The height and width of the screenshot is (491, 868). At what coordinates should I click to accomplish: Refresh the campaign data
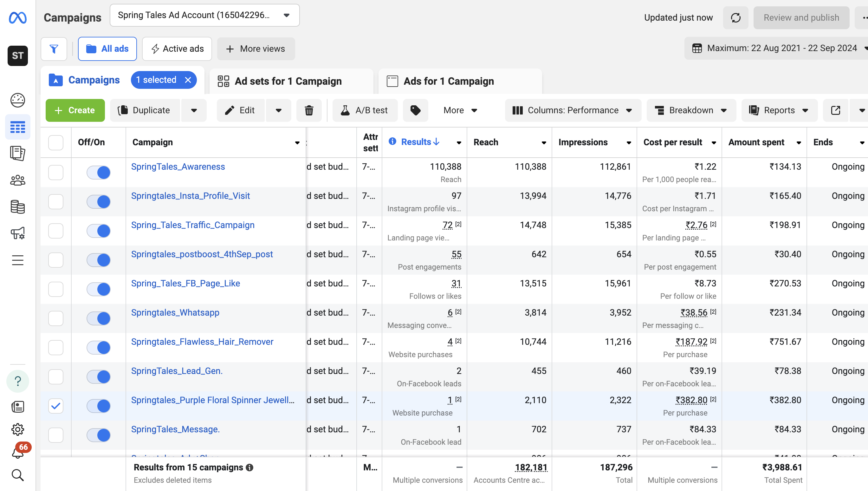735,17
